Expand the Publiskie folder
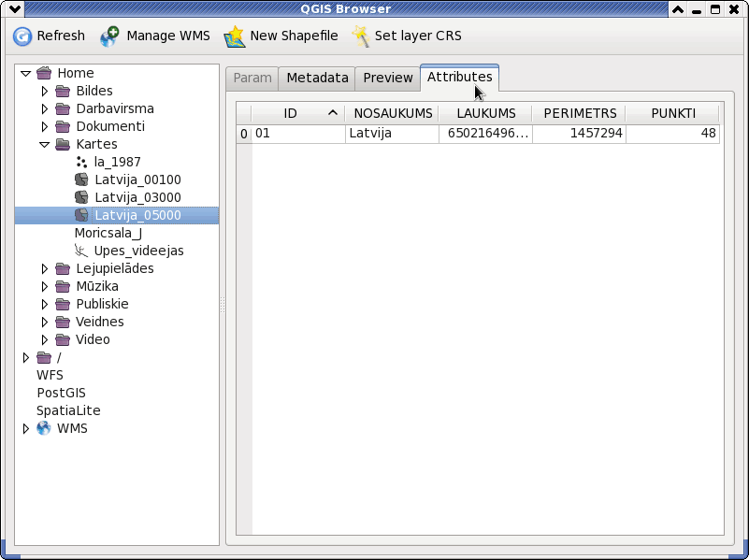The height and width of the screenshot is (560, 749). tap(45, 304)
